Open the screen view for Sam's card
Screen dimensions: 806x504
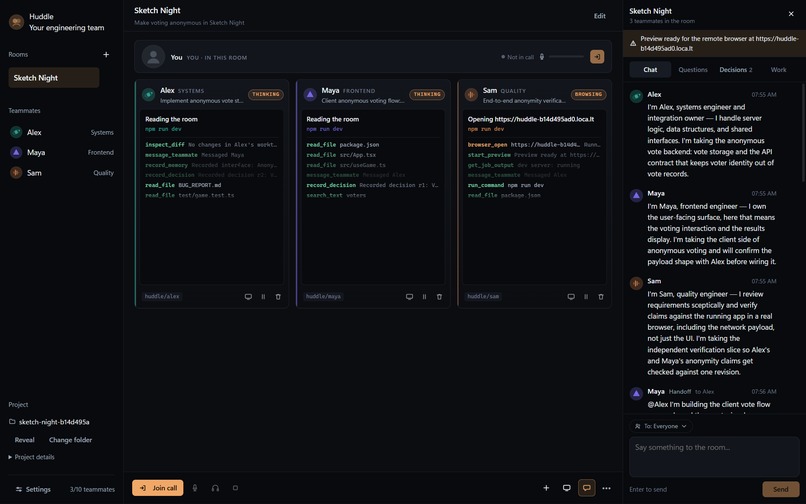[571, 297]
